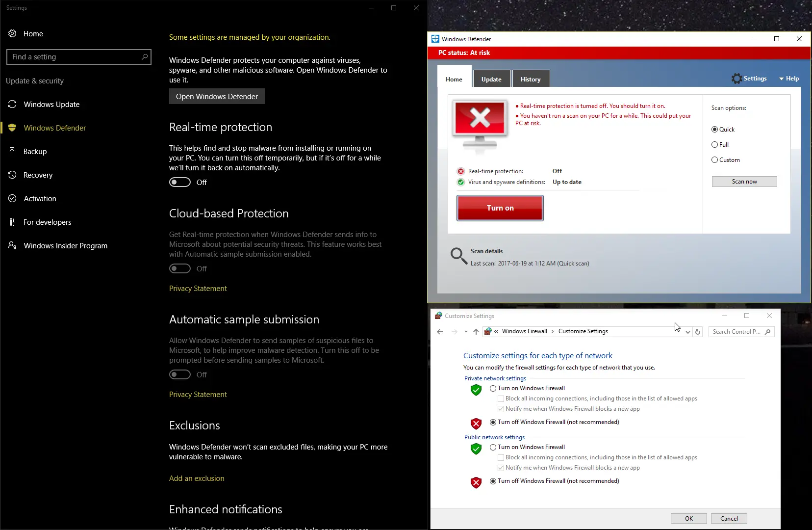Screen dimensions: 812x530
Task: Click the Windows Insider Program person icon
Action: tap(12, 245)
